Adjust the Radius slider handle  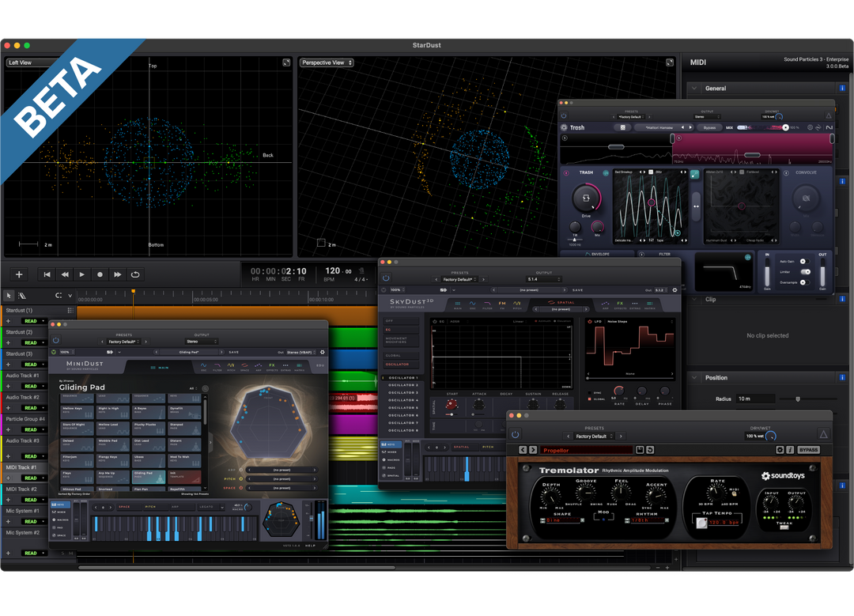pos(798,399)
